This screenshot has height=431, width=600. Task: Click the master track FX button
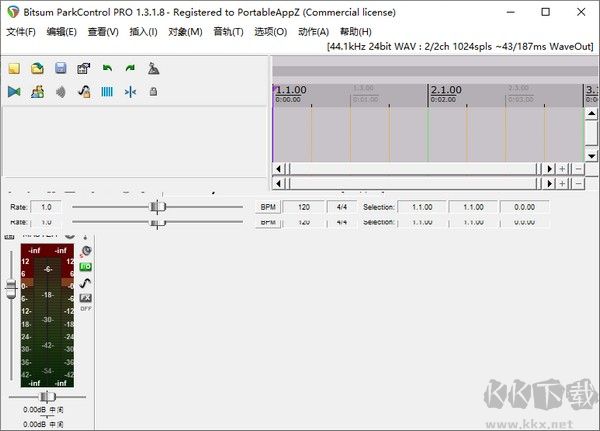86,298
